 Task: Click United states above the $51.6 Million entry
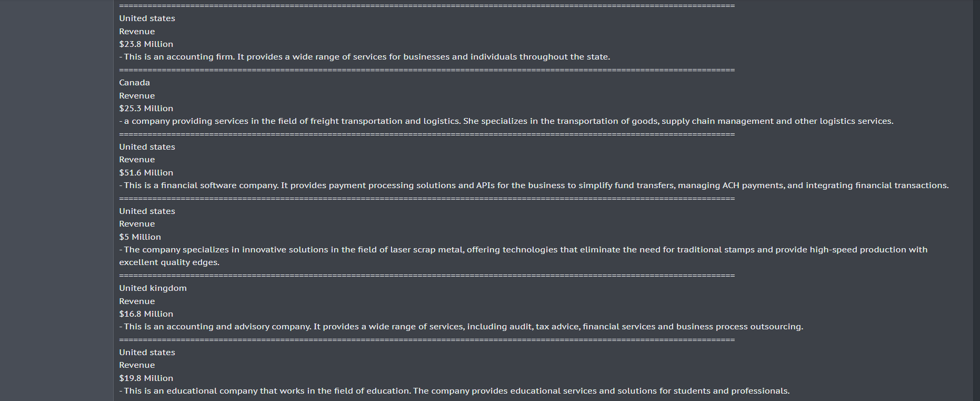pos(147,147)
